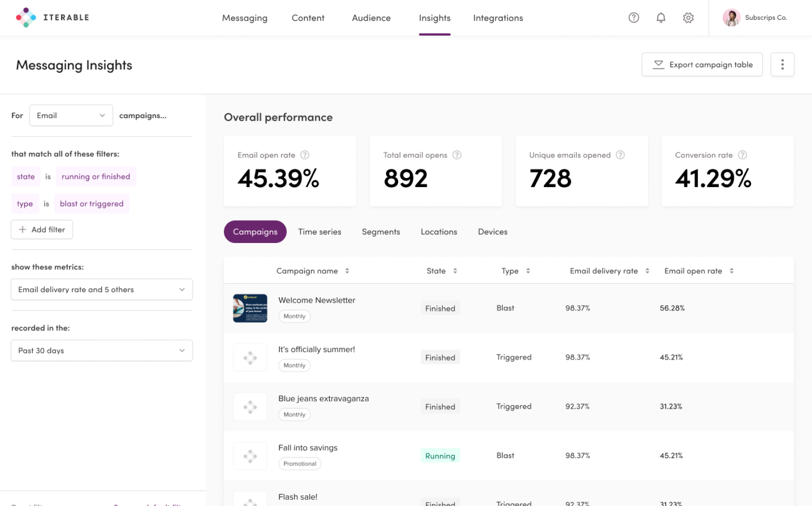The image size is (812, 506).
Task: Open the Audience menu
Action: point(371,18)
